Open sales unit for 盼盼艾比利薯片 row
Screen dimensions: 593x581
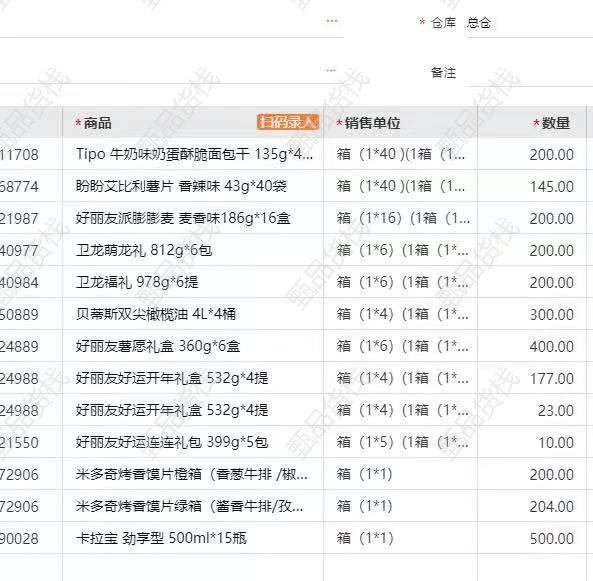tap(401, 186)
